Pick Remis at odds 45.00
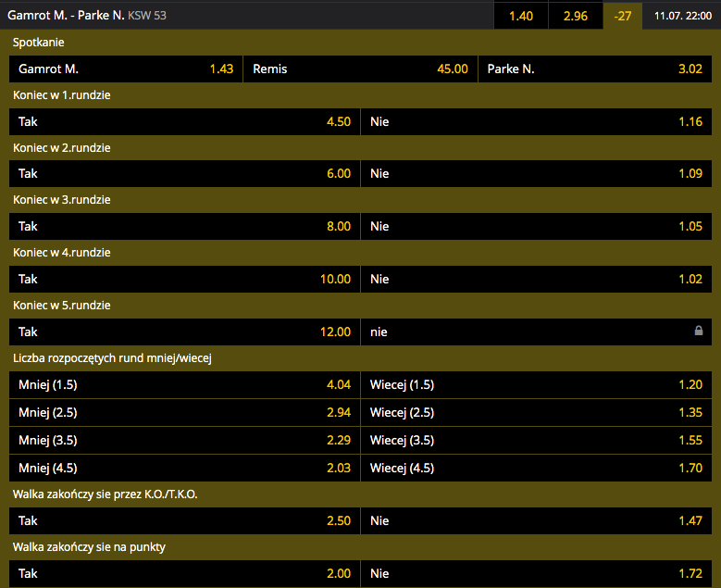 [x=360, y=69]
